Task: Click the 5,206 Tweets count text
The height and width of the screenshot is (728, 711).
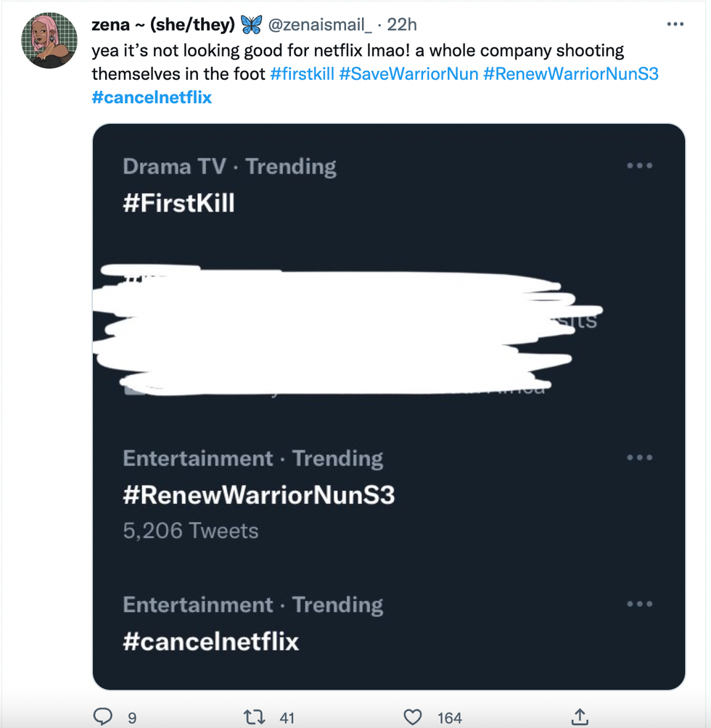Action: click(191, 531)
